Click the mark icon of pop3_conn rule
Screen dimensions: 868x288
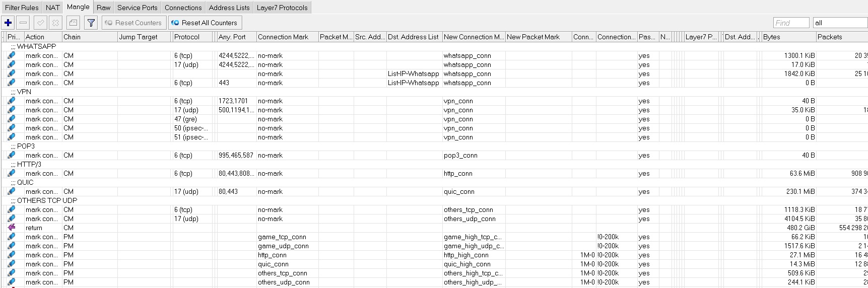12,155
